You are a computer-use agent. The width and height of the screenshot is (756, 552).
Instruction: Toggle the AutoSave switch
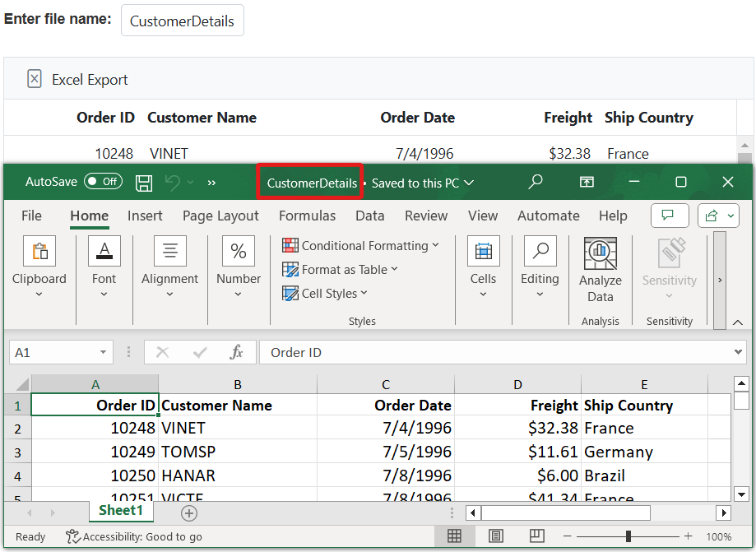click(103, 182)
